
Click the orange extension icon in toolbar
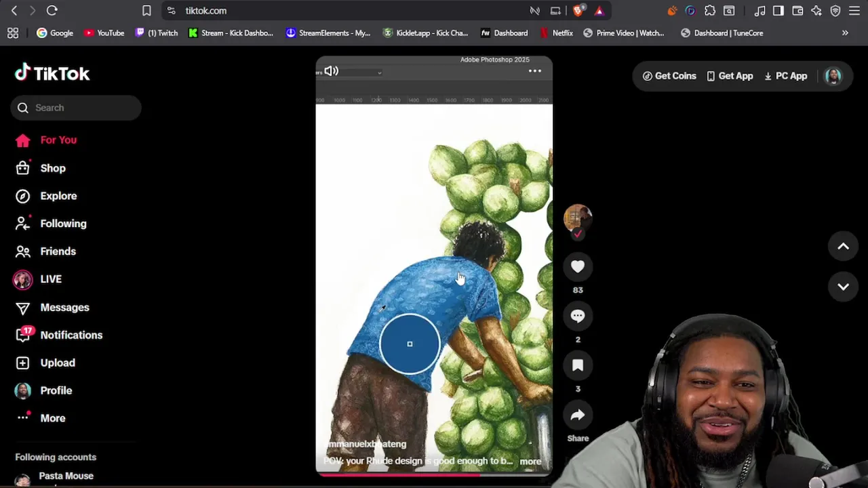672,10
